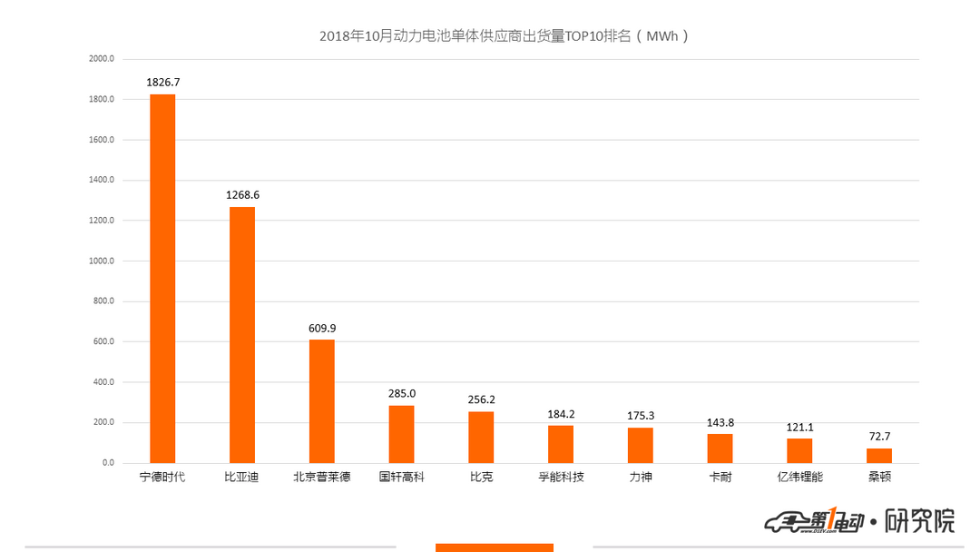
Task: Click the 2000.0 y-axis value
Action: click(102, 59)
